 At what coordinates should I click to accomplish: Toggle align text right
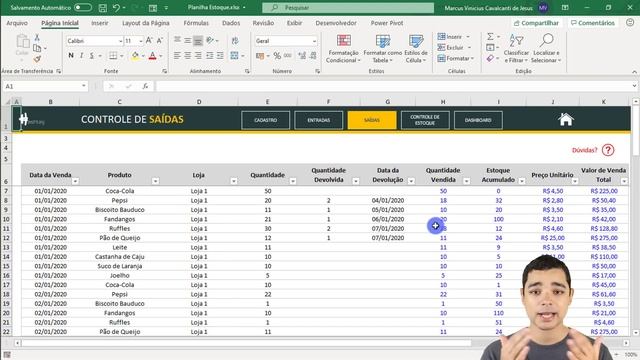pyautogui.click(x=198, y=56)
